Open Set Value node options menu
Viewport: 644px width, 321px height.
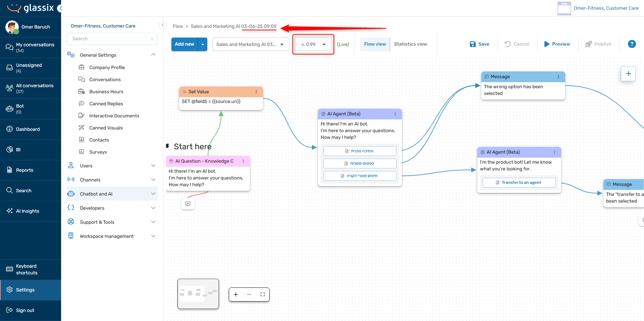[x=256, y=92]
